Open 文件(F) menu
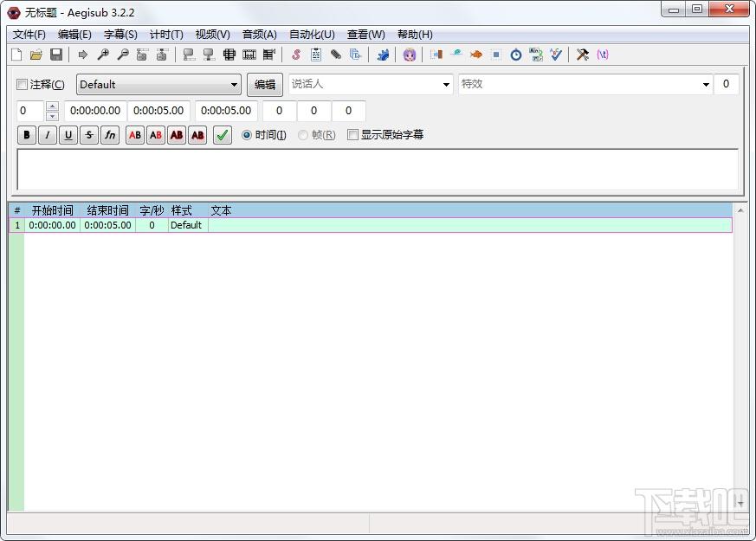 coord(29,35)
